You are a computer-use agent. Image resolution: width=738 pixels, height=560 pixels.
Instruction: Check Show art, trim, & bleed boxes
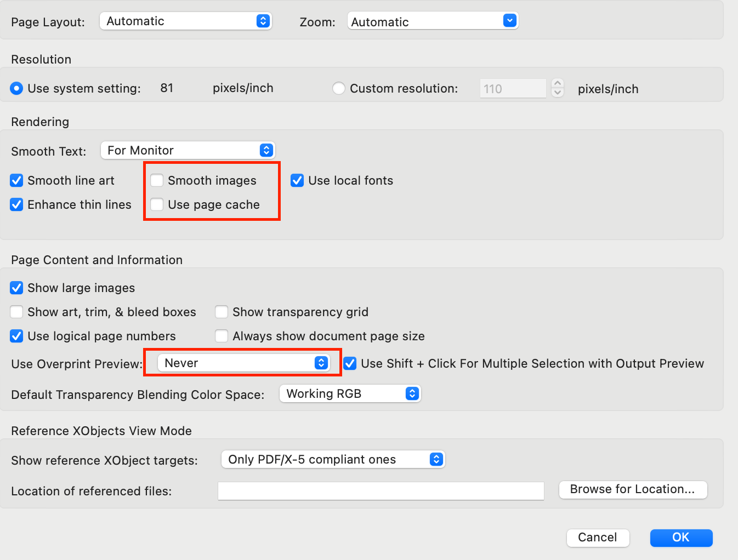tap(16, 312)
